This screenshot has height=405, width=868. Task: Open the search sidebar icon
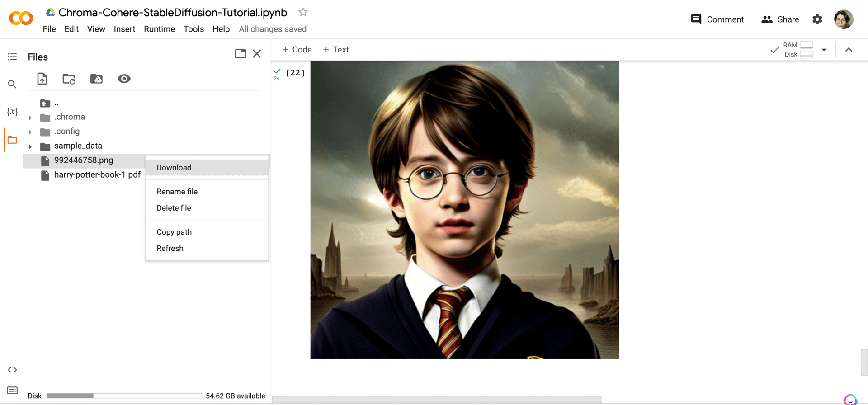click(12, 84)
